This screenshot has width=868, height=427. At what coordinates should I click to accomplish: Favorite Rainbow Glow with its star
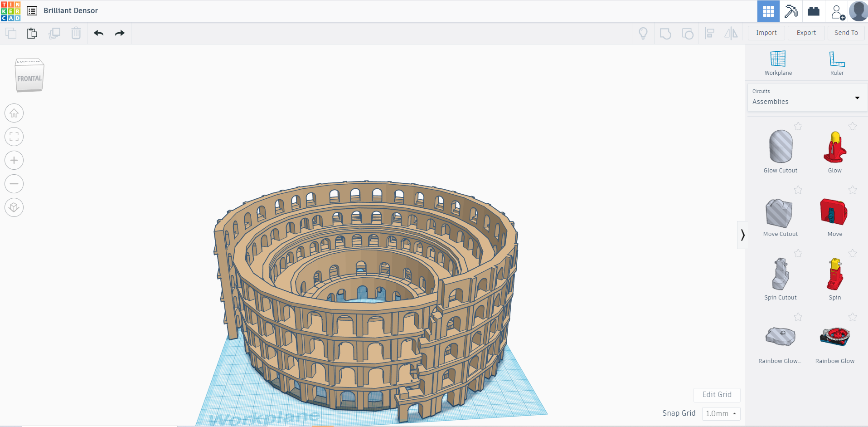pos(853,317)
